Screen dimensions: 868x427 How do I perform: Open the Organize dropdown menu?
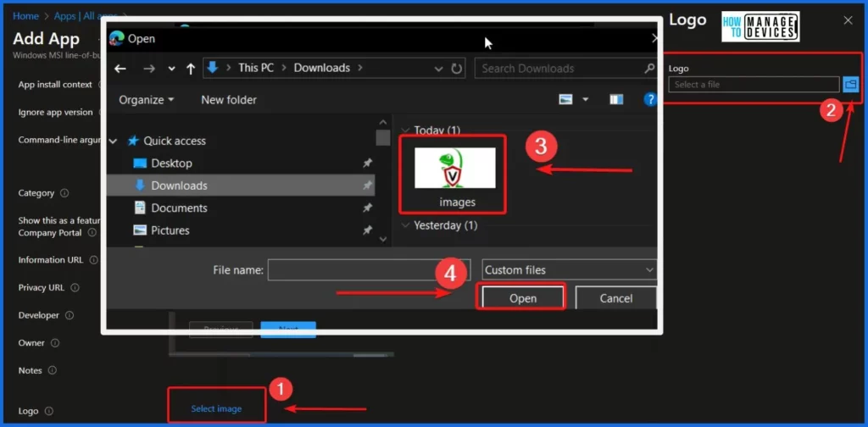(x=146, y=100)
